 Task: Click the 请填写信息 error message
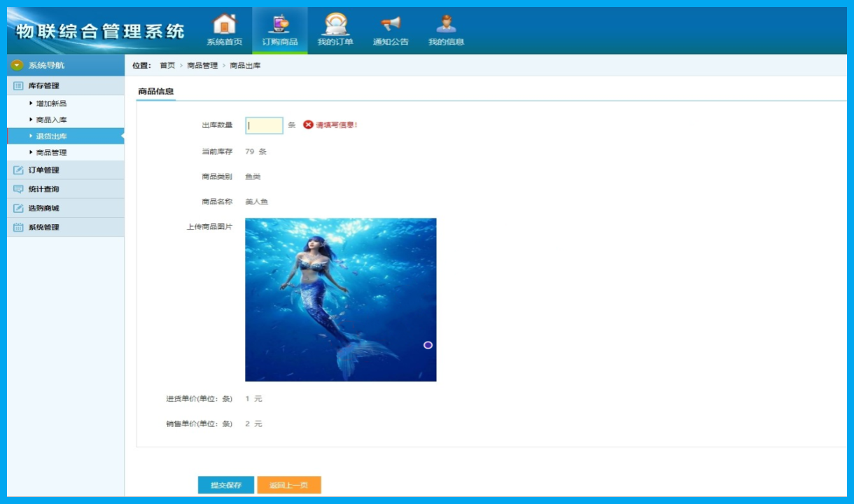coord(337,125)
